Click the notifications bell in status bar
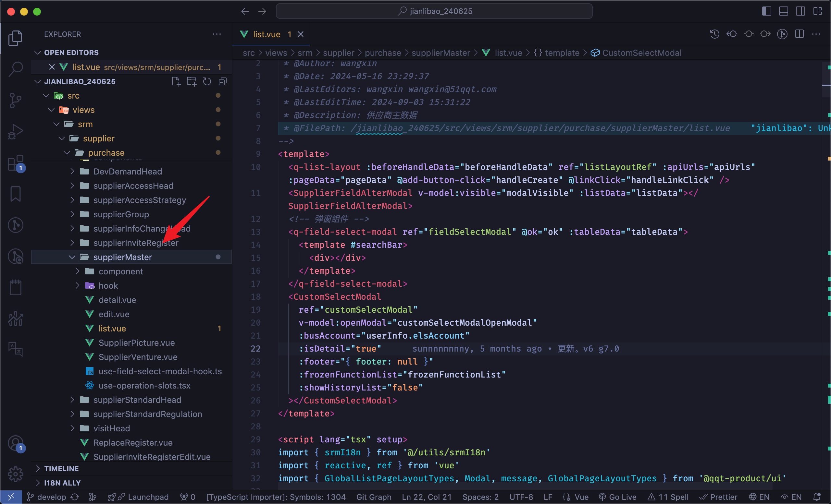The height and width of the screenshot is (504, 831). (x=817, y=497)
